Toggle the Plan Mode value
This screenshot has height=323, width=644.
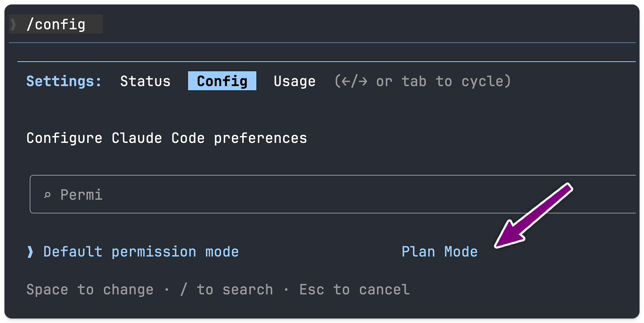(440, 252)
